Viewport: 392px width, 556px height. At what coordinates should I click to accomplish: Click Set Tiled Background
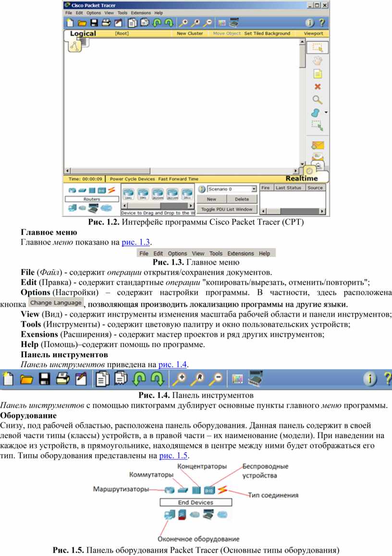(x=267, y=33)
